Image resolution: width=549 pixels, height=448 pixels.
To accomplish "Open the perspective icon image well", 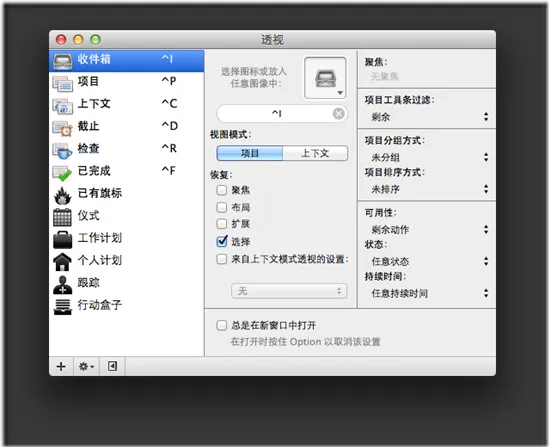I will tap(326, 78).
